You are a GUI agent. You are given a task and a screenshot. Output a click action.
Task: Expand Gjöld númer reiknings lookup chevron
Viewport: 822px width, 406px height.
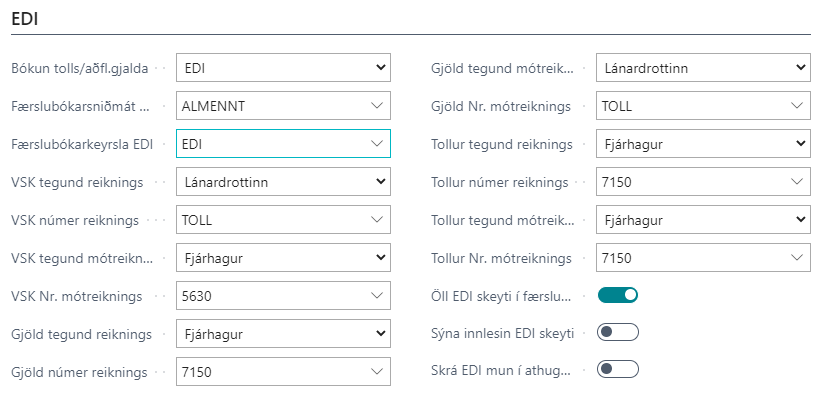[377, 371]
